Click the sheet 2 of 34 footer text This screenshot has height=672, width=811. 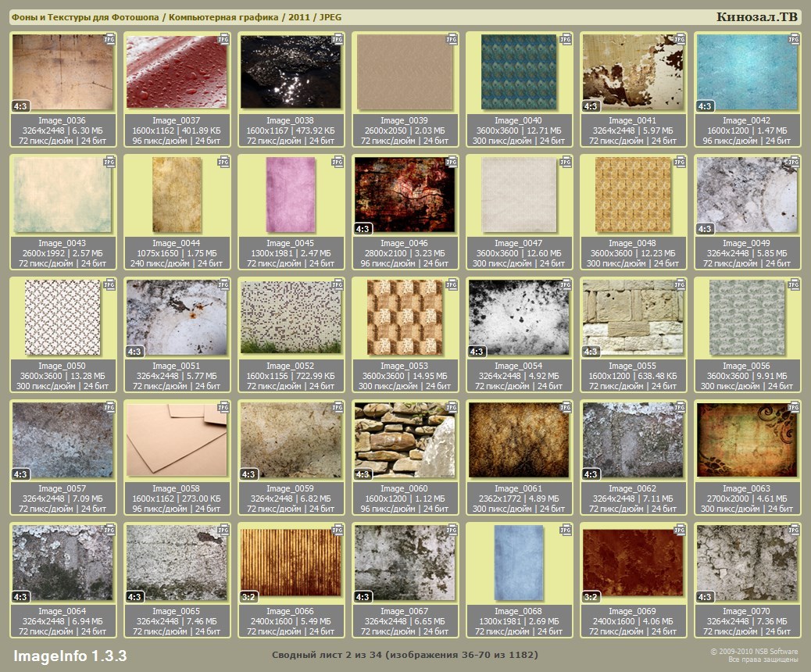tap(405, 655)
